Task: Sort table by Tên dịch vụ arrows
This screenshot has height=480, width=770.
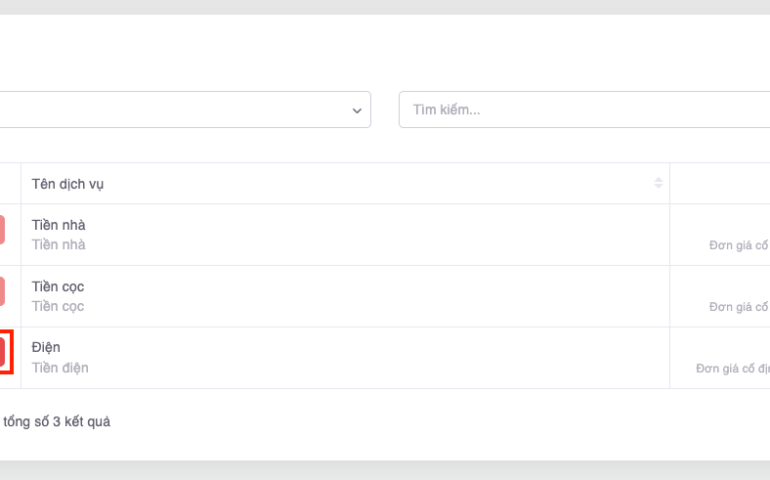Action: pos(658,183)
